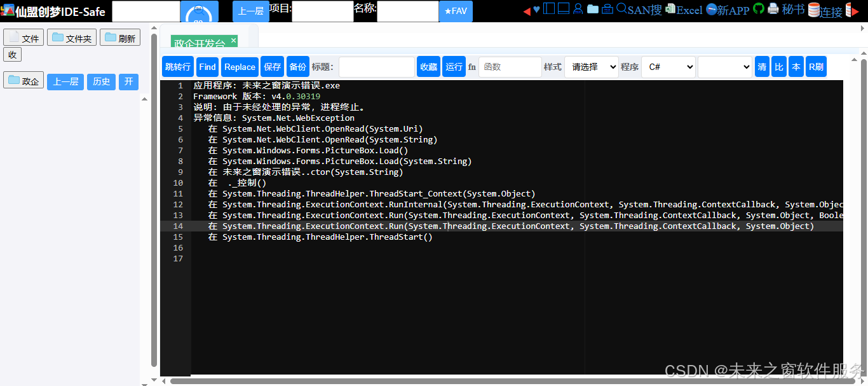Focus the 项目 input field
The height and width of the screenshot is (386, 868).
pos(323,11)
